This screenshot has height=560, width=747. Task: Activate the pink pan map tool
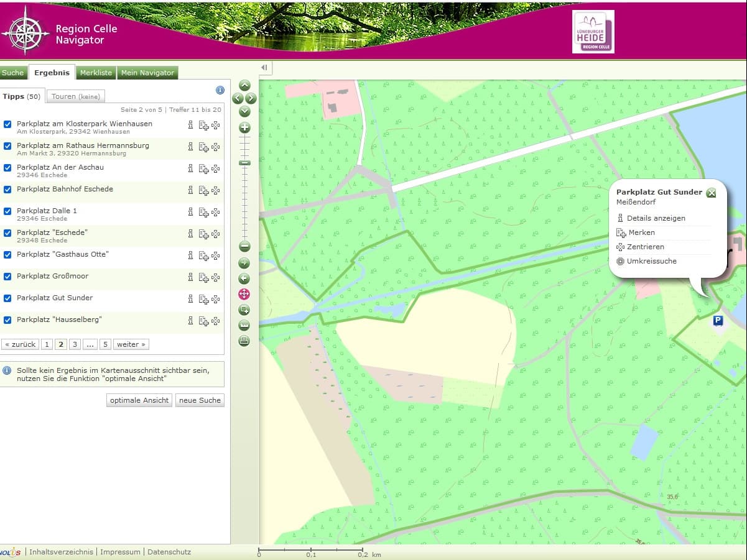244,294
